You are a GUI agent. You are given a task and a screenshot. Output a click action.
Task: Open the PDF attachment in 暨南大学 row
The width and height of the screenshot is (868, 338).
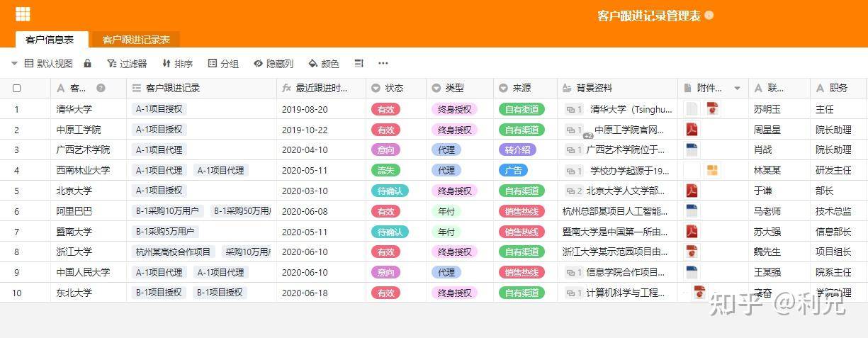point(692,231)
